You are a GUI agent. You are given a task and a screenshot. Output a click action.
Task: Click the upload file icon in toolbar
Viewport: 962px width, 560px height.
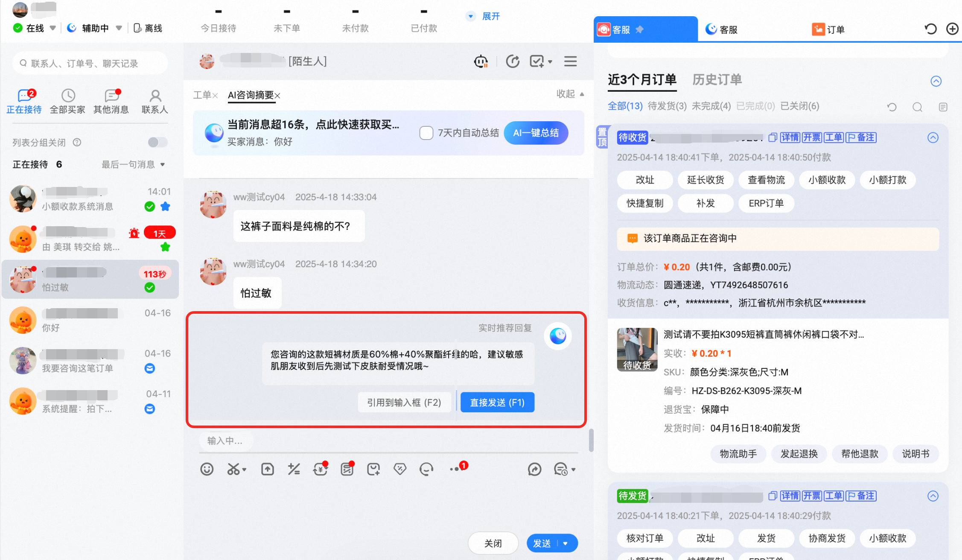tap(268, 469)
